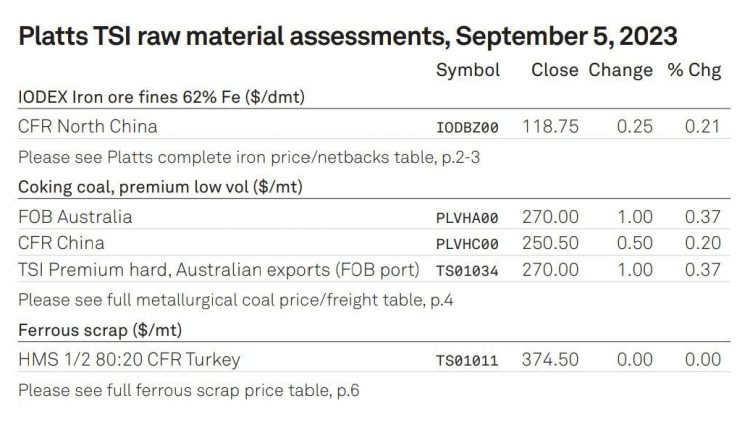
Task: Select the % Chg column header
Action: point(694,70)
